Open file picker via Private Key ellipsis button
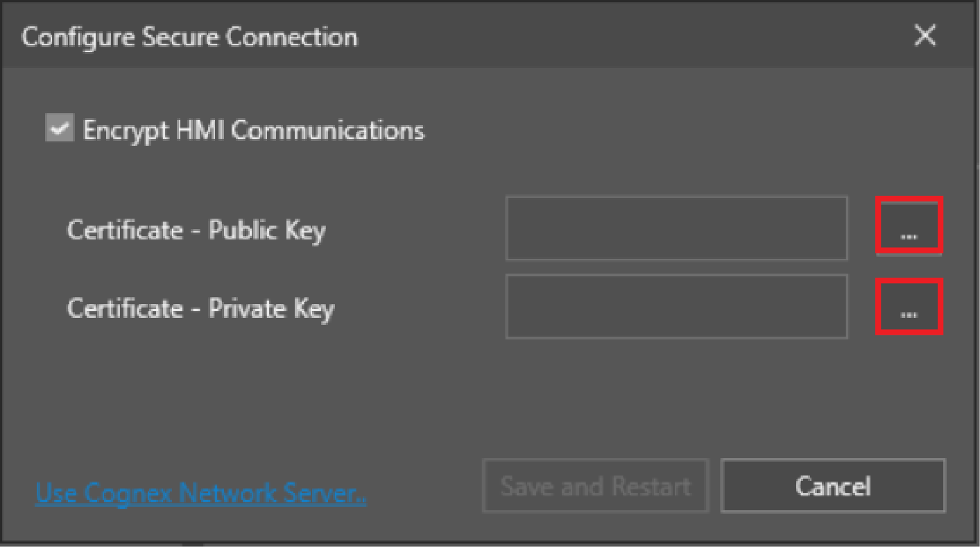Image resolution: width=980 pixels, height=547 pixels. [x=909, y=306]
